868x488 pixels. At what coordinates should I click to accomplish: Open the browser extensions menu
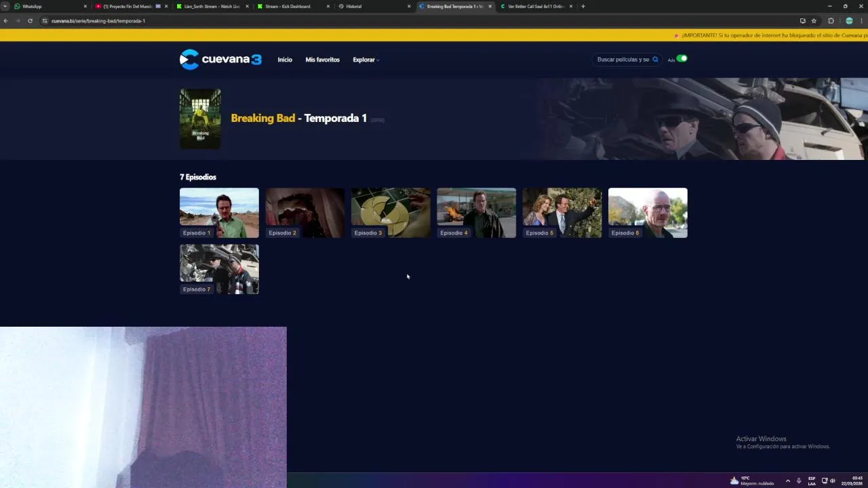coord(831,20)
